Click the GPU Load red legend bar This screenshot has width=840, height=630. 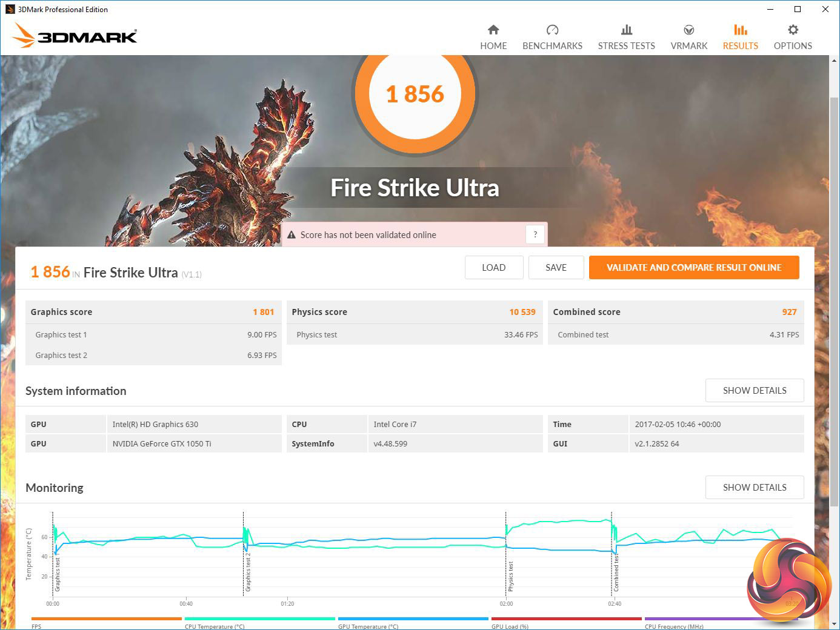[x=566, y=618]
